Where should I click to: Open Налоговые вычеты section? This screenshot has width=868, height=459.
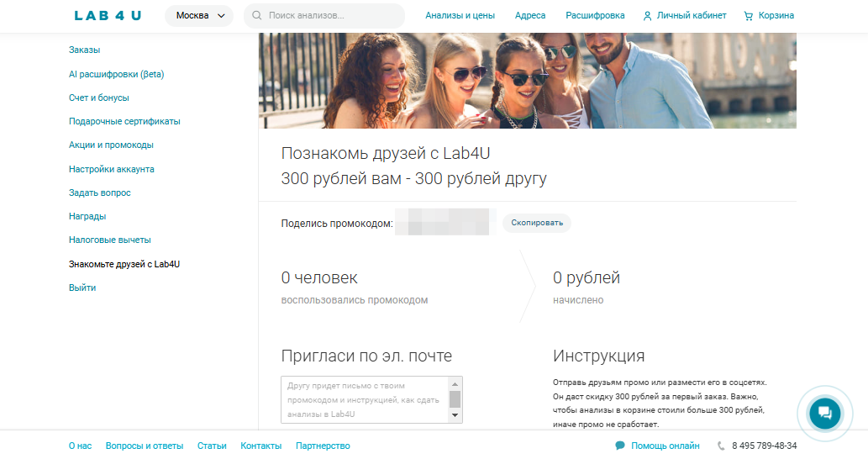pos(109,240)
